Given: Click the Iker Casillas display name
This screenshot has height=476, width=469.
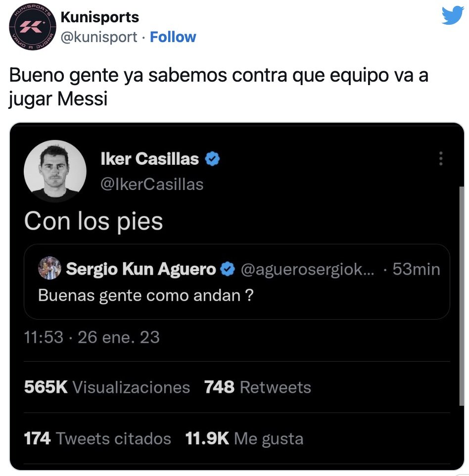Looking at the screenshot, I should tap(150, 159).
